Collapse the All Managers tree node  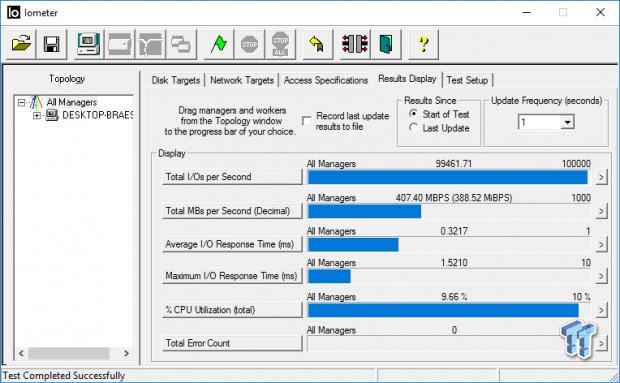tap(21, 103)
